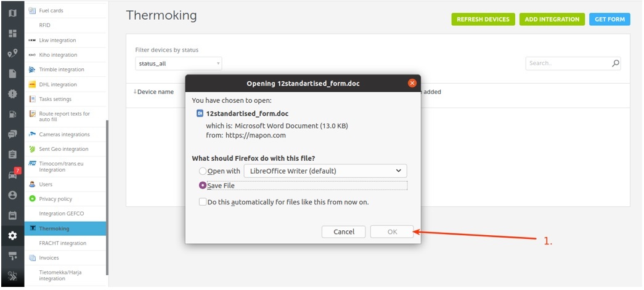
Task: Open the paint roller icon in sidebar
Action: 12,256
